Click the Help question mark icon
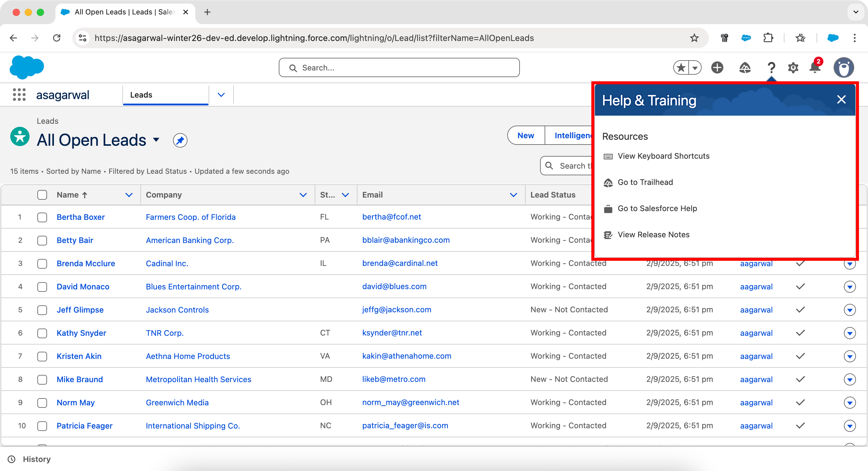Screen dimensions: 868x471 pos(771,68)
